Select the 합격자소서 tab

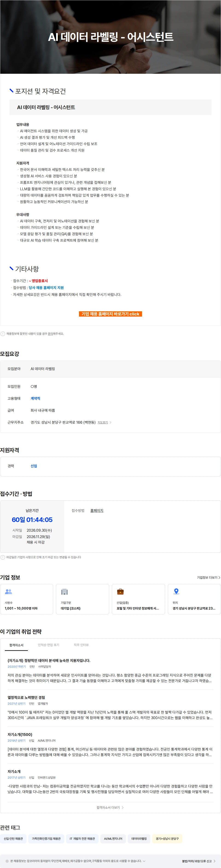pyautogui.click(x=17, y=645)
